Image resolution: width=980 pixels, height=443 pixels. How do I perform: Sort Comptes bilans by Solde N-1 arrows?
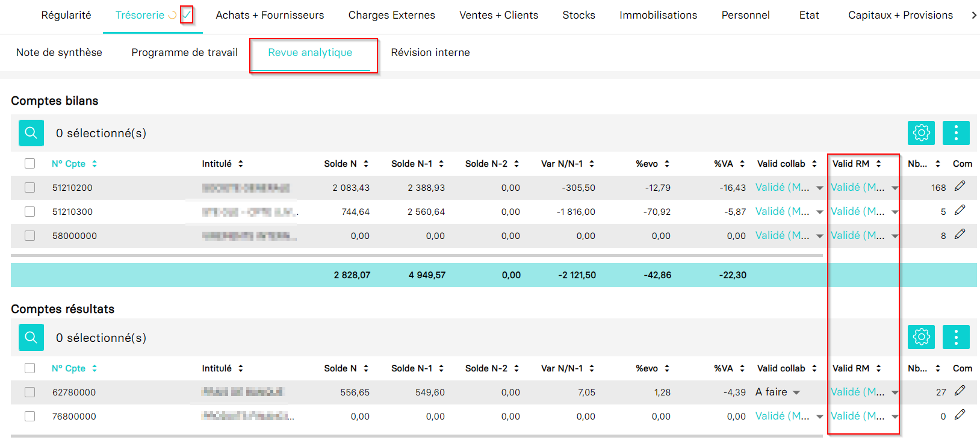pos(441,164)
